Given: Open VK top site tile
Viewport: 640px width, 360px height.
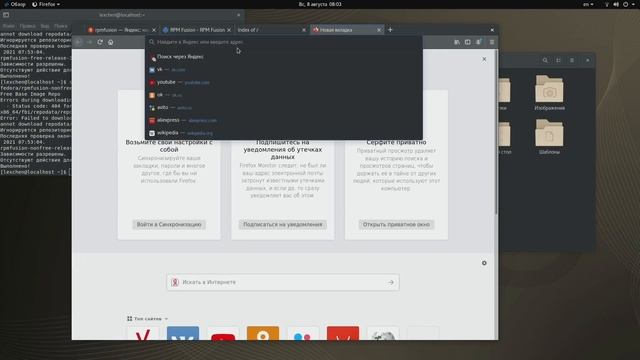Looking at the screenshot, I should pos(183,333).
